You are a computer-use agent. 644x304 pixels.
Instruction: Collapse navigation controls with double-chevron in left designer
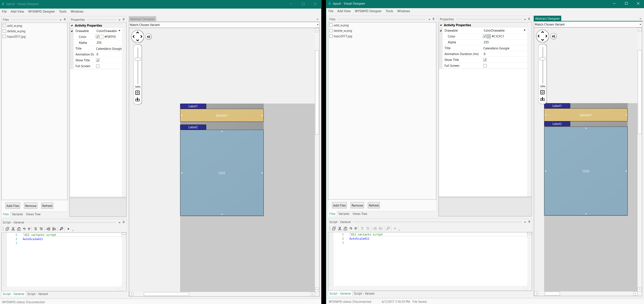[149, 37]
